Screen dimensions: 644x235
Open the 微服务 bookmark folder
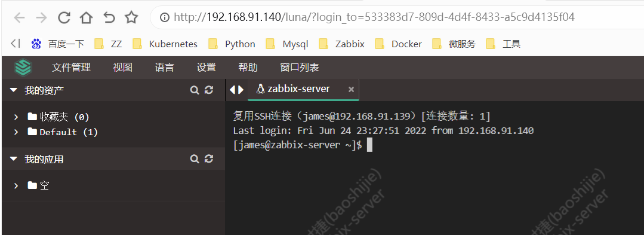pos(454,44)
